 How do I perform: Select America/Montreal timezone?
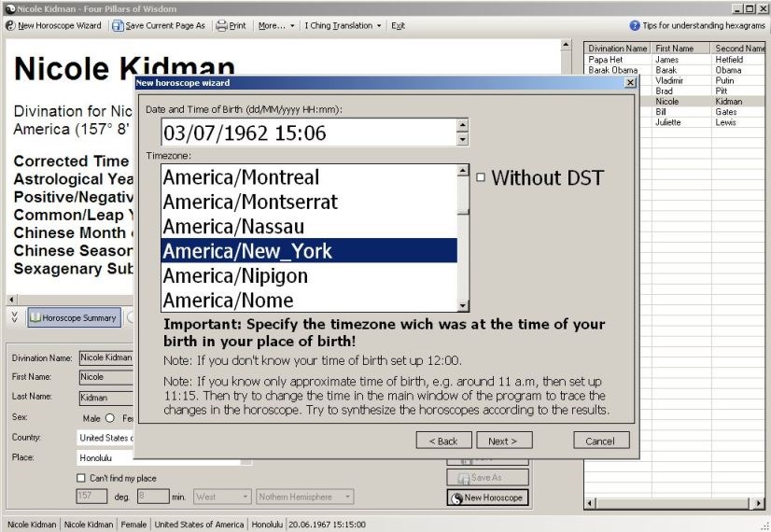click(x=309, y=177)
